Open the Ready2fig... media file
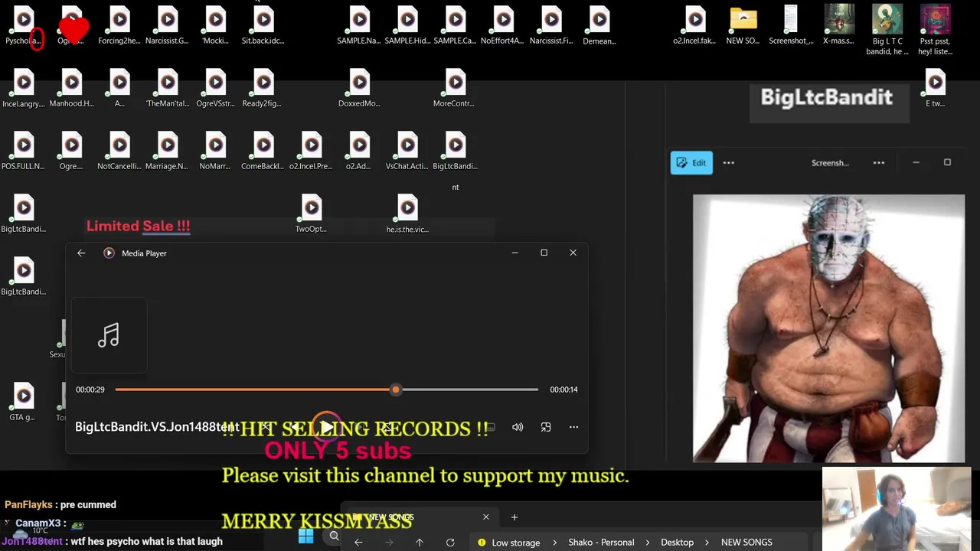The image size is (980, 551). pos(263,89)
